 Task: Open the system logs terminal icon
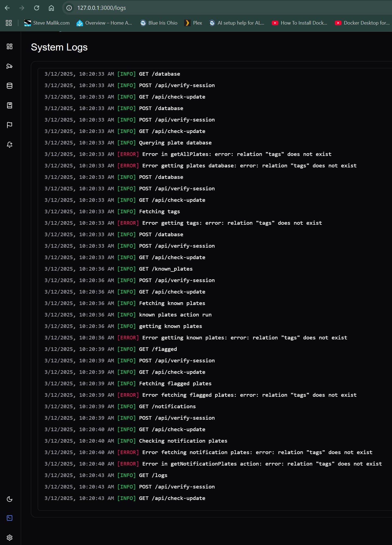[10, 518]
